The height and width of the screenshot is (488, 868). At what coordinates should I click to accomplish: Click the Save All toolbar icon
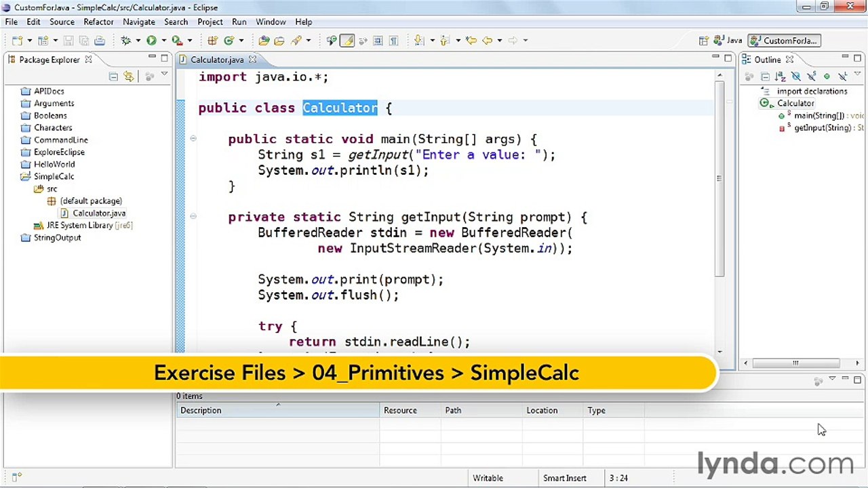[x=83, y=41]
